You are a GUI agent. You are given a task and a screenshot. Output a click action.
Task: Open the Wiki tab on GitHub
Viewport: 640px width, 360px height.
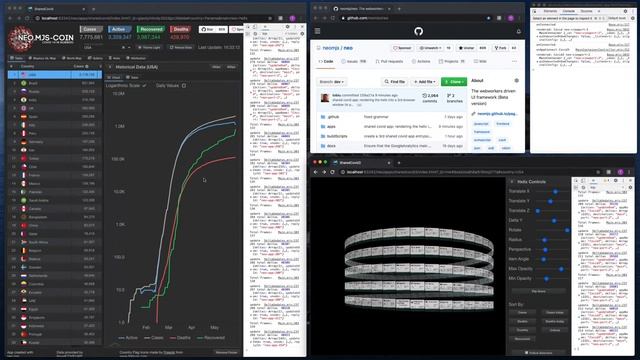(x=480, y=61)
